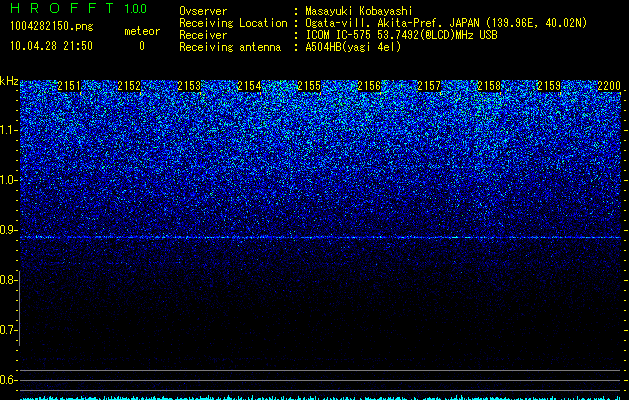The height and width of the screenshot is (400, 629).
Task: Click the A504HB(yagi 4el) antenna text
Action: pos(353,47)
